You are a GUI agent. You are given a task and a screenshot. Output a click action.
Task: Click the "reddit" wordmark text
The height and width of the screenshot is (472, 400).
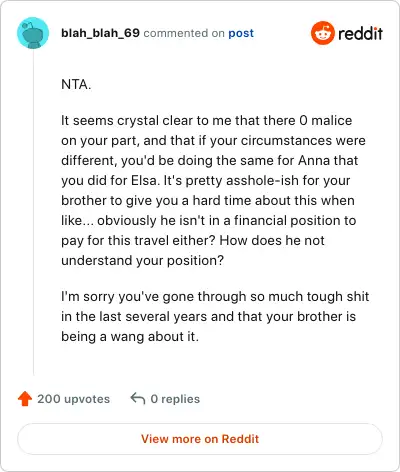(360, 33)
